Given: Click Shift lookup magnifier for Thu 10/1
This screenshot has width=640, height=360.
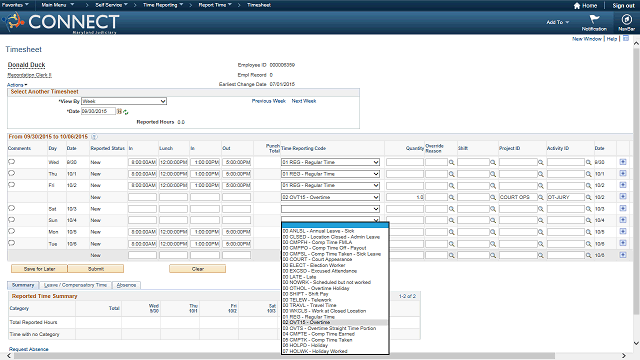Looking at the screenshot, I should pyautogui.click(x=493, y=174).
